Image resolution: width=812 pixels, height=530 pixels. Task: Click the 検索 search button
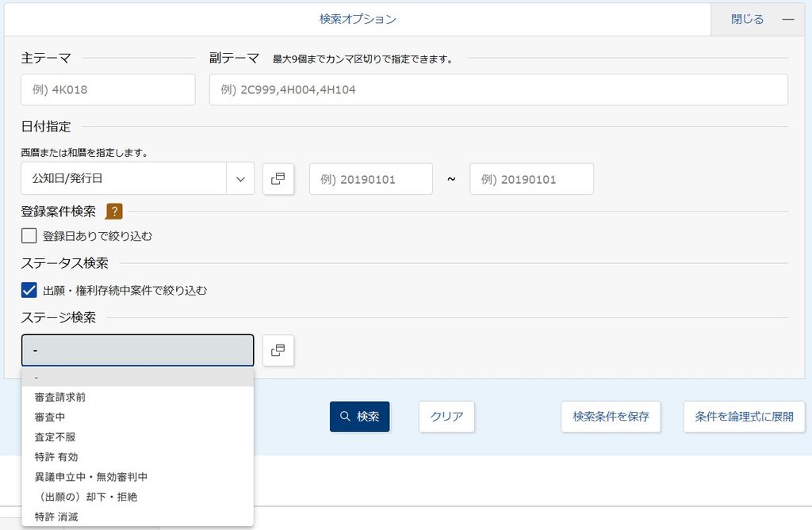[360, 416]
